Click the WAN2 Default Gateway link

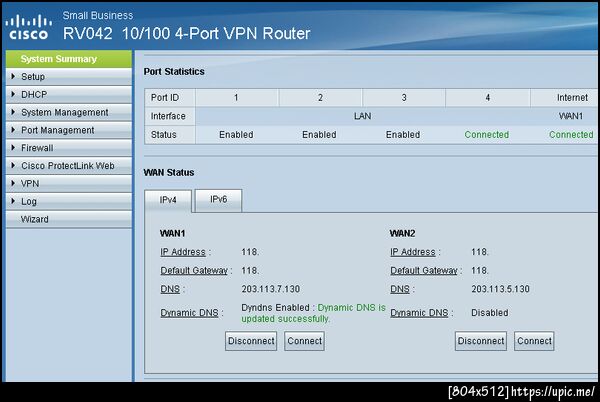tap(424, 270)
